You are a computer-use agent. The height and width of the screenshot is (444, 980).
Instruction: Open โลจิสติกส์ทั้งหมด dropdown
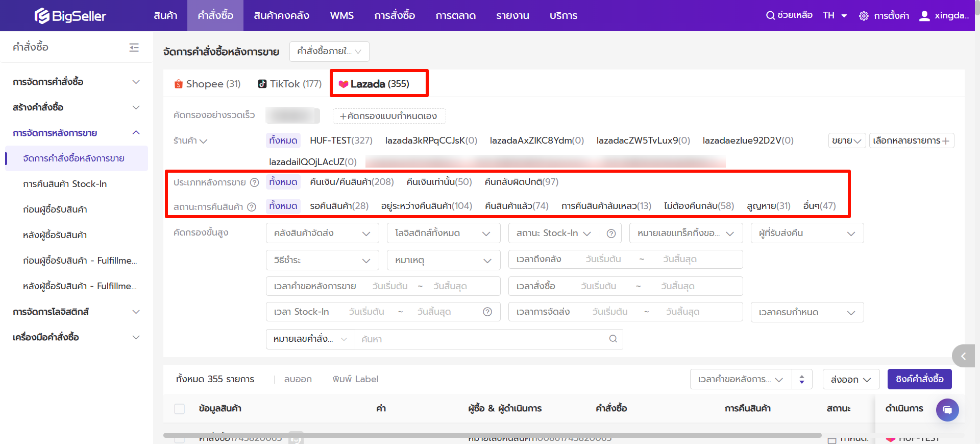click(443, 233)
